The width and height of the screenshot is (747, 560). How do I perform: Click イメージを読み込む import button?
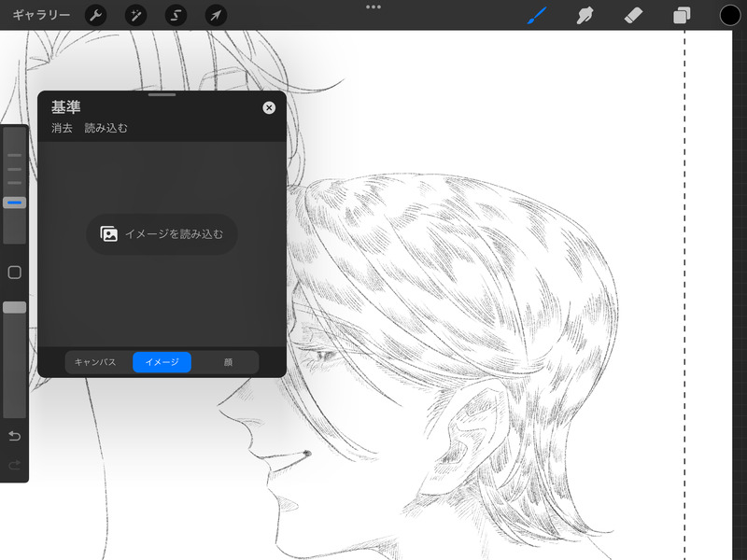162,234
